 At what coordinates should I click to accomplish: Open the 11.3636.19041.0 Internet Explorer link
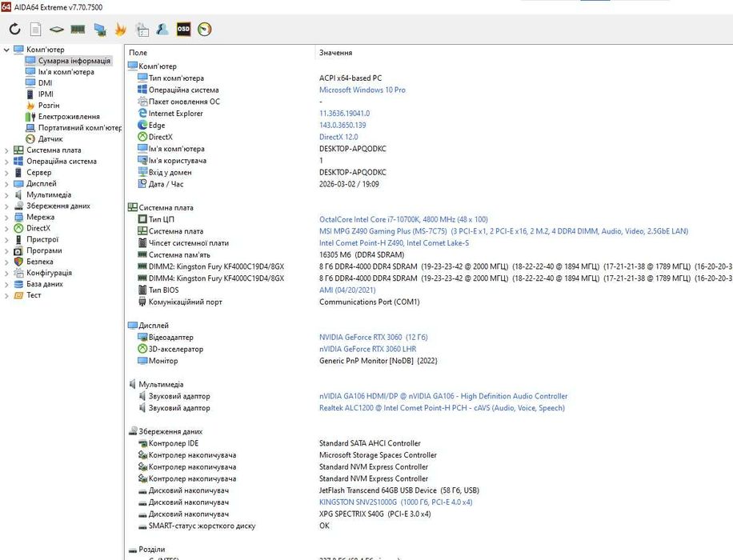click(345, 114)
